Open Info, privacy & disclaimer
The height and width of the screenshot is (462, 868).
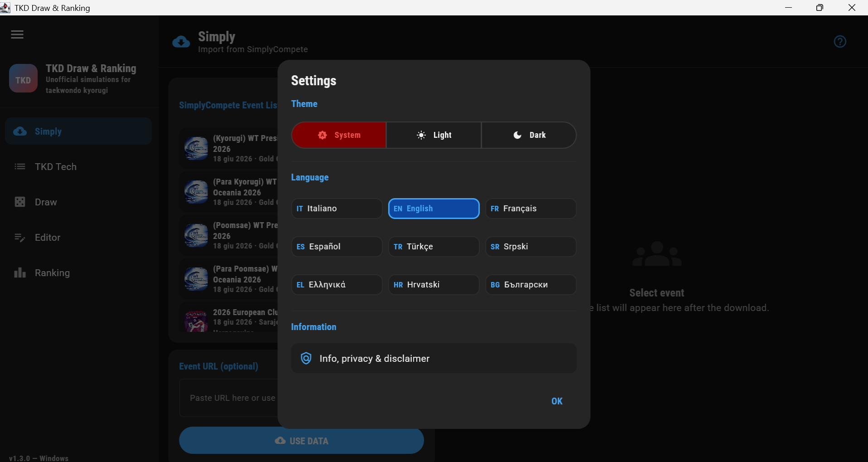tap(434, 359)
